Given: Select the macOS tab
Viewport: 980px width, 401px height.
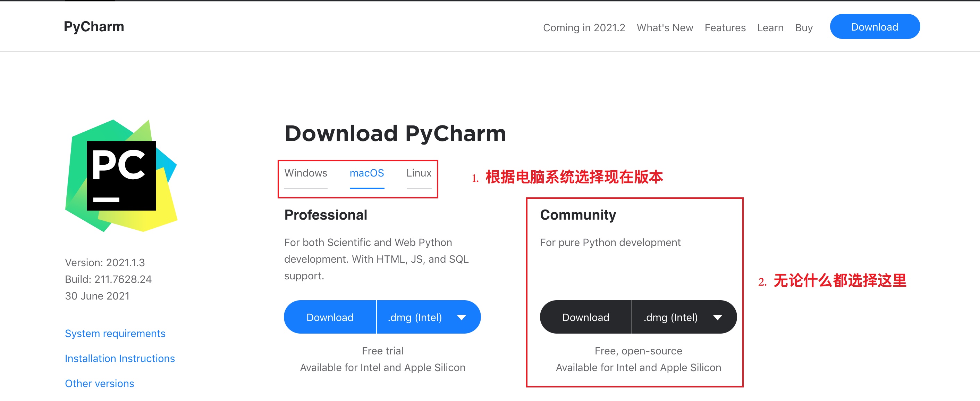Looking at the screenshot, I should coord(366,173).
